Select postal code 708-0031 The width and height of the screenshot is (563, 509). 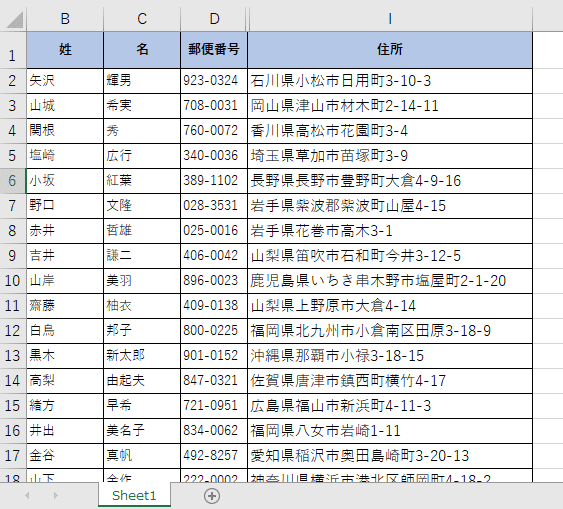(214, 106)
